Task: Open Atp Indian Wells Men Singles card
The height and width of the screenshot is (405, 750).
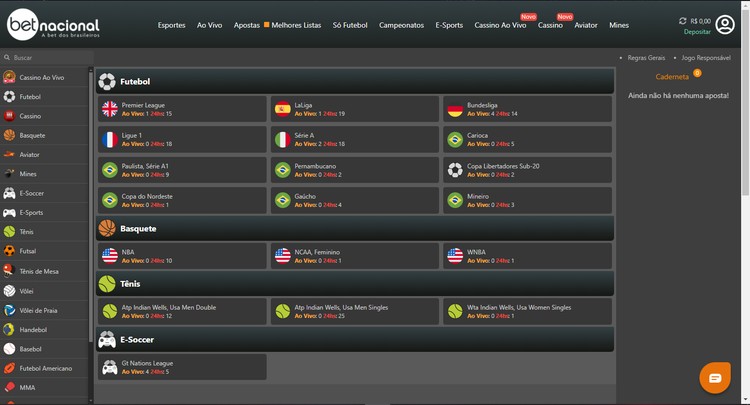Action: coord(355,311)
